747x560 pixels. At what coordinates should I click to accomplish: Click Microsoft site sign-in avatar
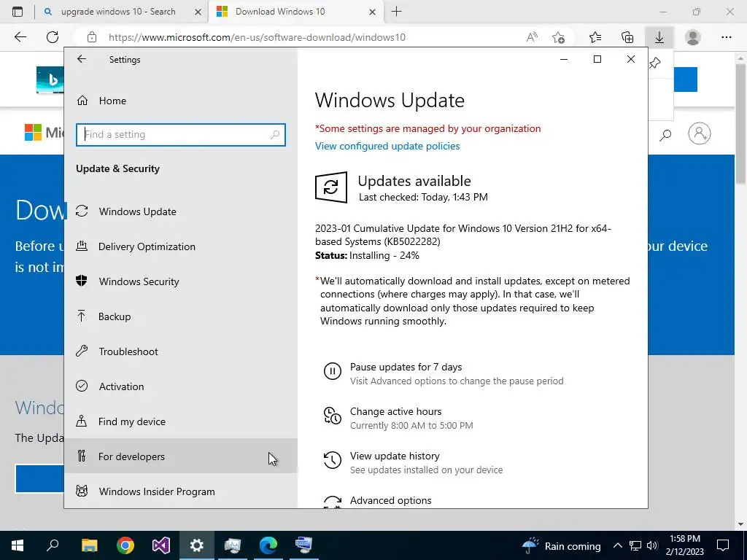click(x=700, y=134)
